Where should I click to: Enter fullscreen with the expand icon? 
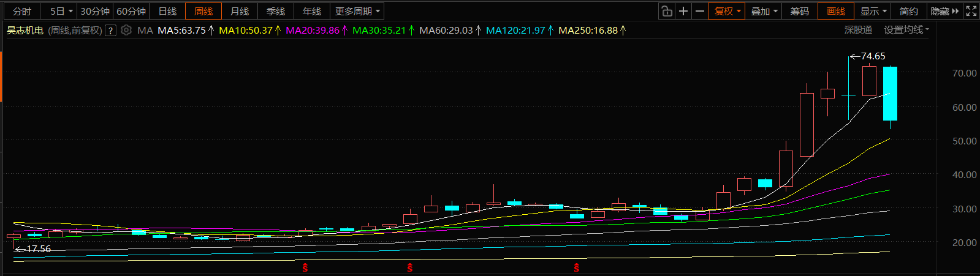click(971, 11)
